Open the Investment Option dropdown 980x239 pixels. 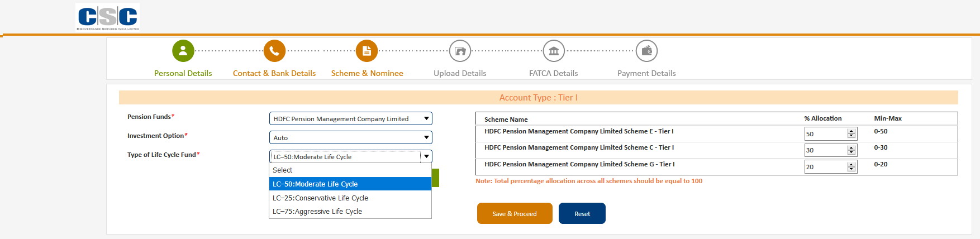(351, 137)
